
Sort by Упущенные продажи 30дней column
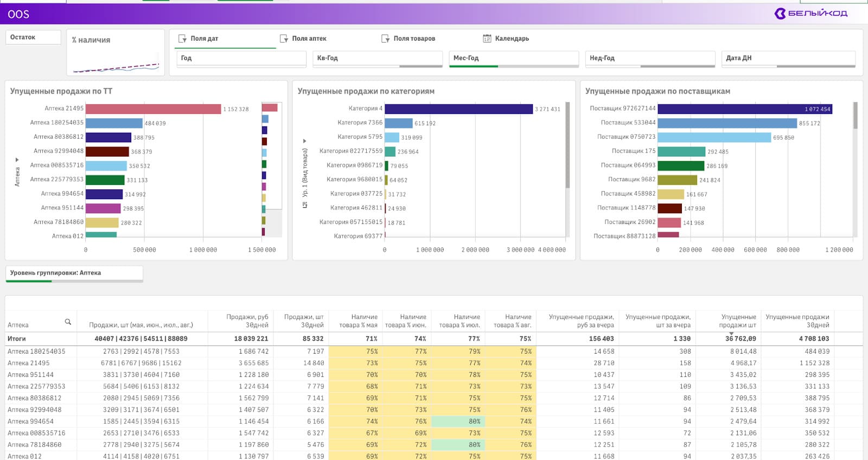[797, 321]
